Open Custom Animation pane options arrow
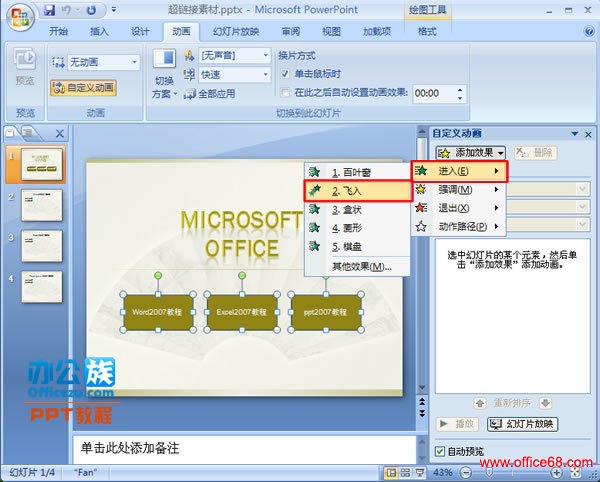 (x=574, y=134)
